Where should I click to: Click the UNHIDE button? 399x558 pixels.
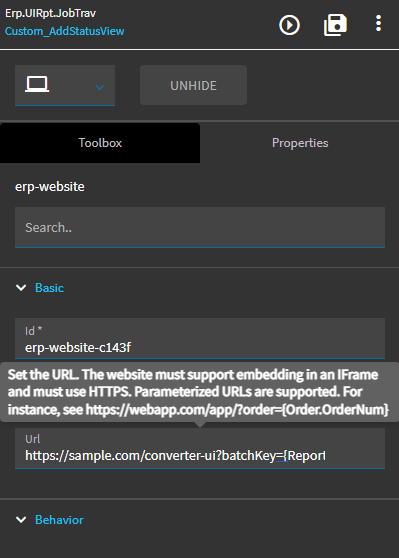tap(193, 85)
